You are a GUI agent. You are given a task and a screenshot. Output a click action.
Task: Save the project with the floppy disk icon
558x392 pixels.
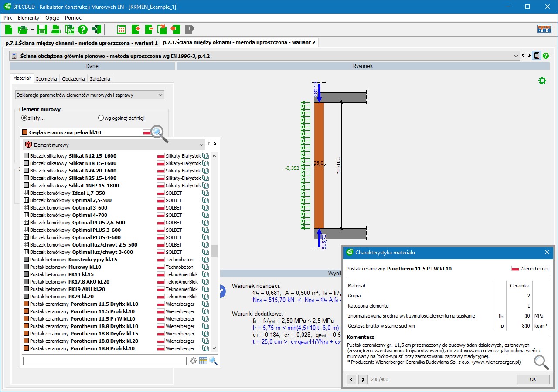pyautogui.click(x=42, y=30)
